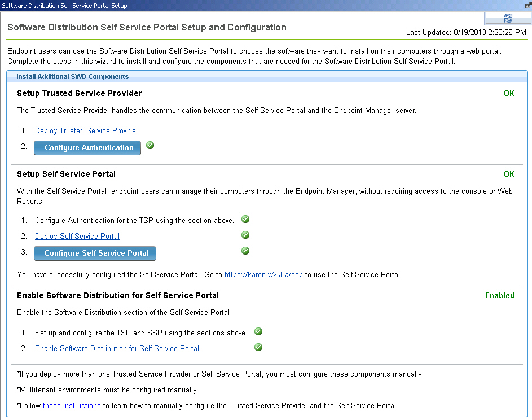Click the Enabled status label
Image resolution: width=532 pixels, height=420 pixels.
[499, 295]
